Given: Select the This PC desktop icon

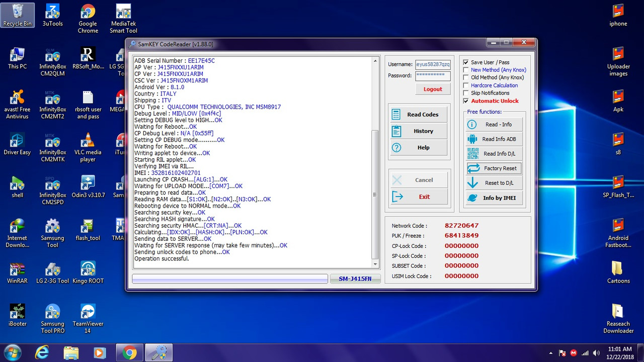Looking at the screenshot, I should coord(18,58).
